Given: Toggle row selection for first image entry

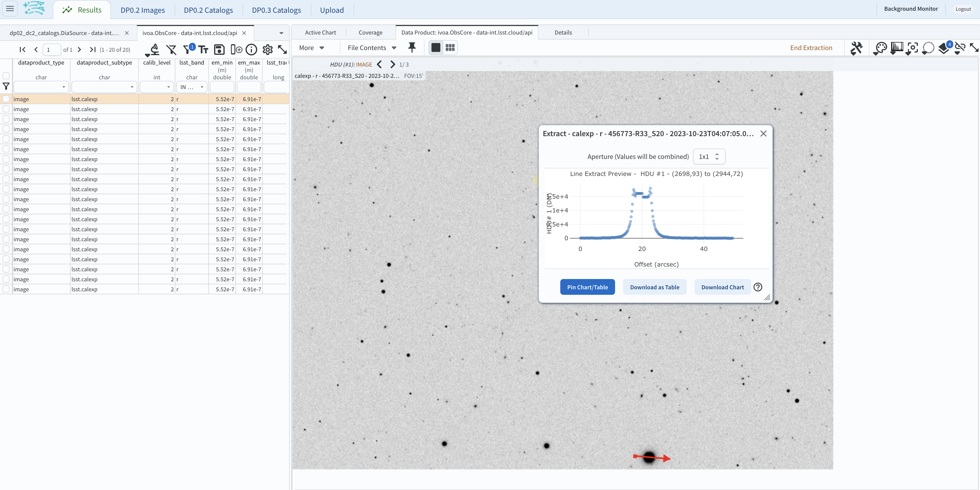Looking at the screenshot, I should click(6, 99).
